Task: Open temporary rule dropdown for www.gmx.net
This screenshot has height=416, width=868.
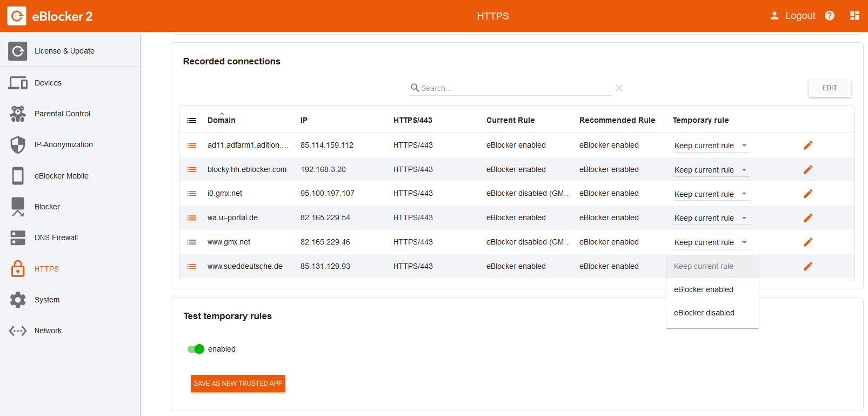Action: coord(711,242)
